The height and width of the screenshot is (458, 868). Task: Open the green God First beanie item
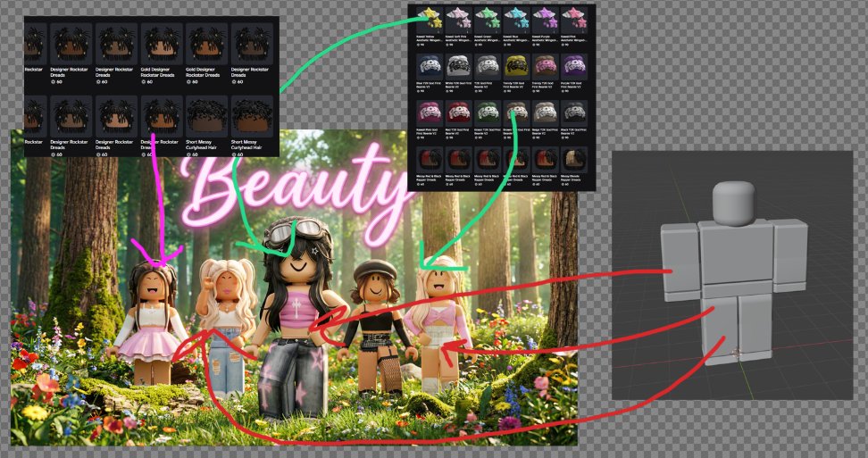[x=488, y=112]
